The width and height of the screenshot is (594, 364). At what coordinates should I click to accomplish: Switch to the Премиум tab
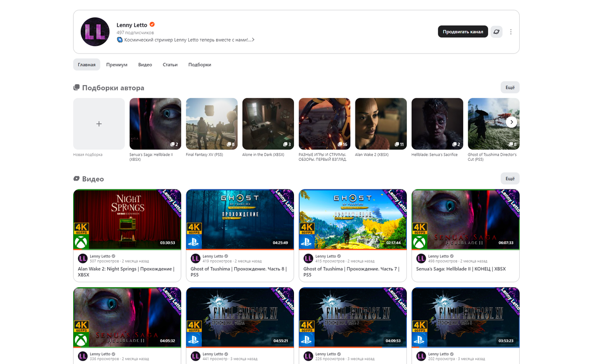pyautogui.click(x=117, y=65)
